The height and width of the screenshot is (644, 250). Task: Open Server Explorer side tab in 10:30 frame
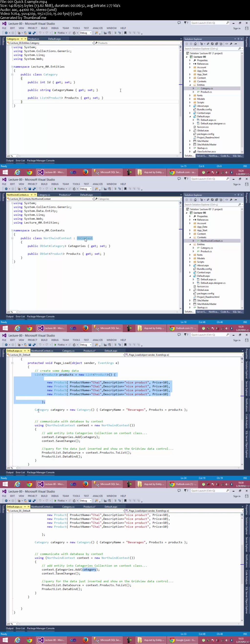tap(247, 389)
